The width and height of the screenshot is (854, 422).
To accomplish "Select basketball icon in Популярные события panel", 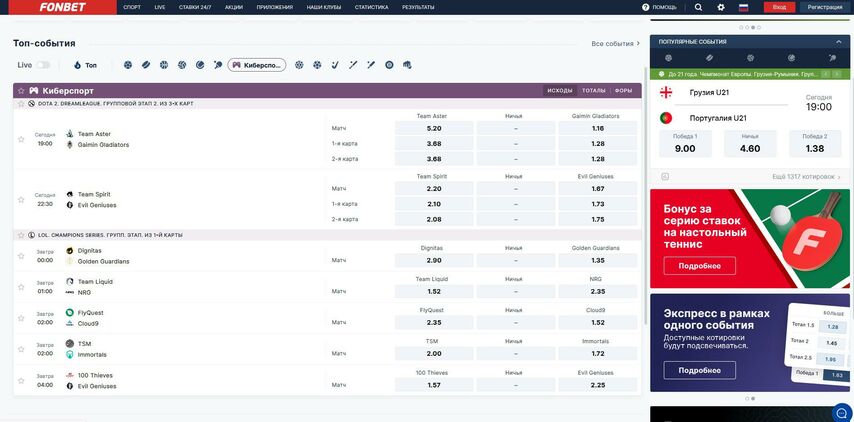I will (x=751, y=57).
